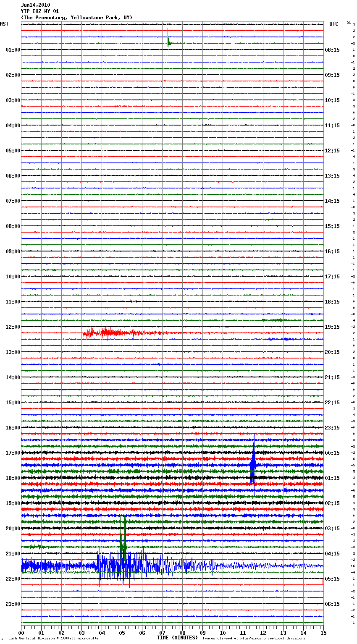Click the tall green spike near minute 5

coord(123,546)
